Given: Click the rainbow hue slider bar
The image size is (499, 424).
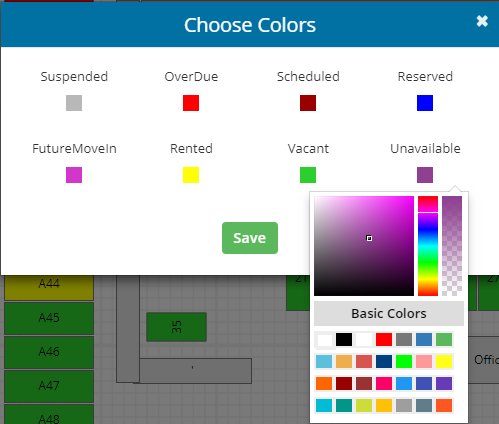Looking at the screenshot, I should (428, 246).
